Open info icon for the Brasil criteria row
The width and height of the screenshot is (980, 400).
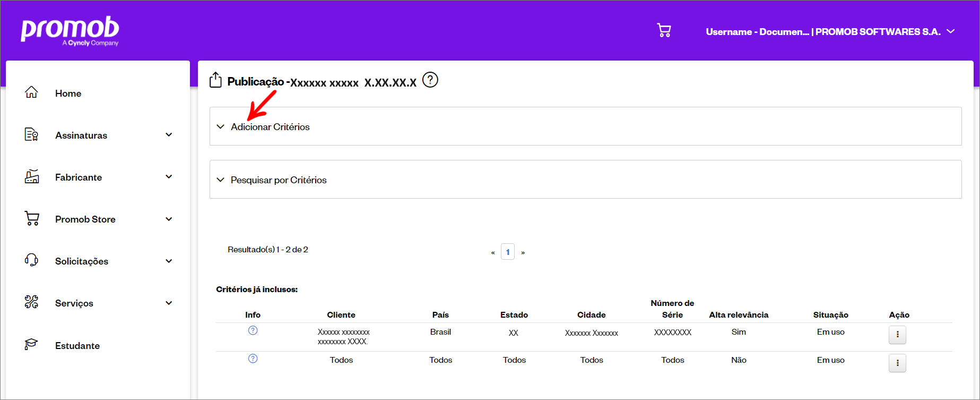(x=253, y=330)
